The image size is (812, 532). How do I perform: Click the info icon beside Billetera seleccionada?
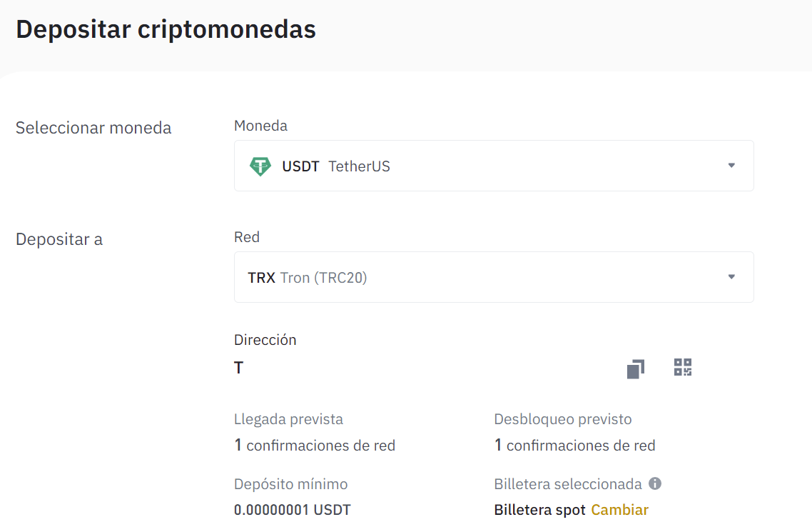(x=655, y=483)
